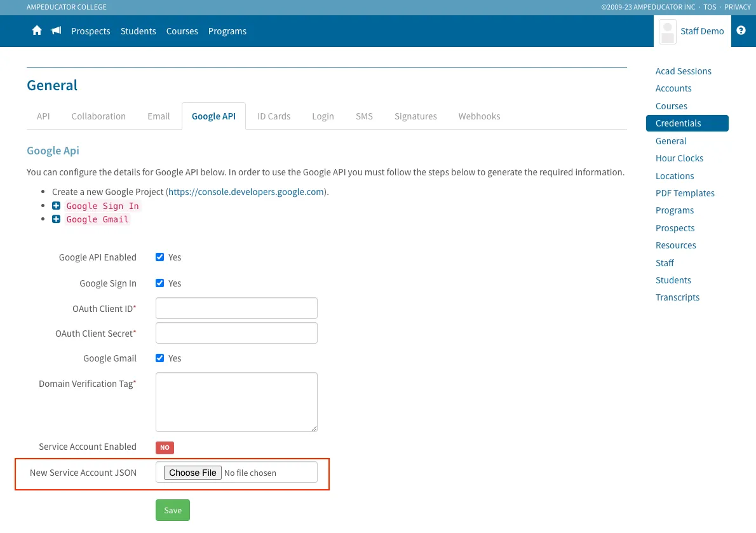Open the Signatures tab
Screen dimensions: 756x533
(x=415, y=116)
